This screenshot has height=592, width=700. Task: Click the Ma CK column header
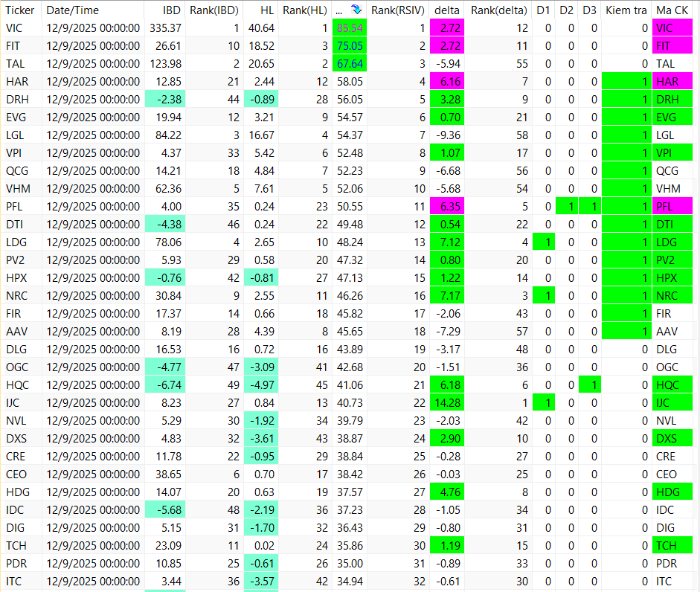pyautogui.click(x=672, y=10)
